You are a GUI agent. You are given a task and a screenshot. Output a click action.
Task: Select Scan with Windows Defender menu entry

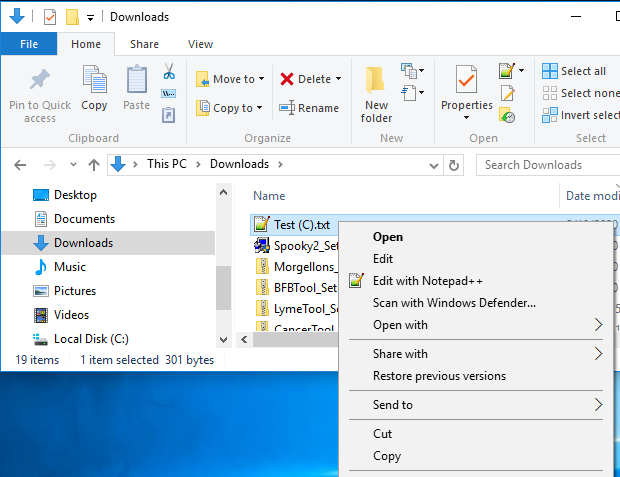454,303
